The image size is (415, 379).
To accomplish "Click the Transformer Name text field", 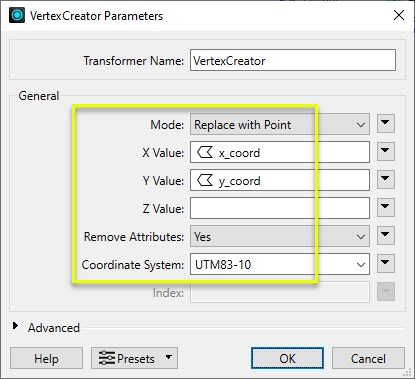I will click(x=293, y=60).
